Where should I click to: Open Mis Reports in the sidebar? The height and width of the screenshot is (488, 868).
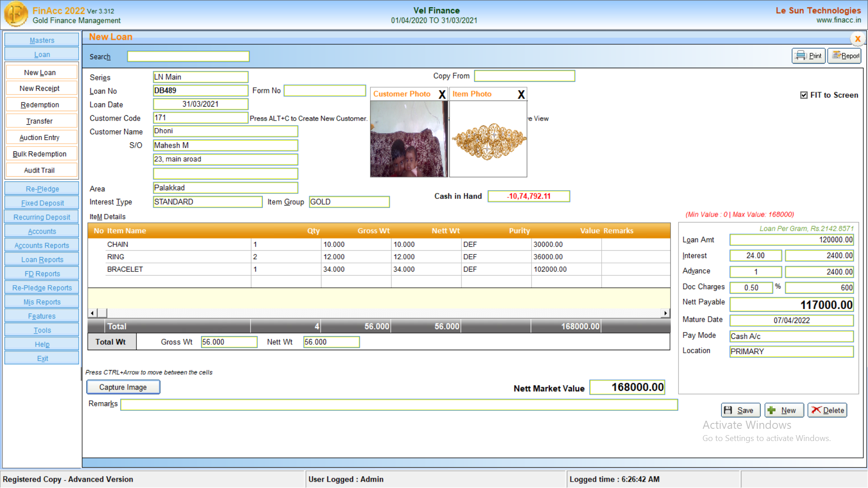tap(42, 301)
